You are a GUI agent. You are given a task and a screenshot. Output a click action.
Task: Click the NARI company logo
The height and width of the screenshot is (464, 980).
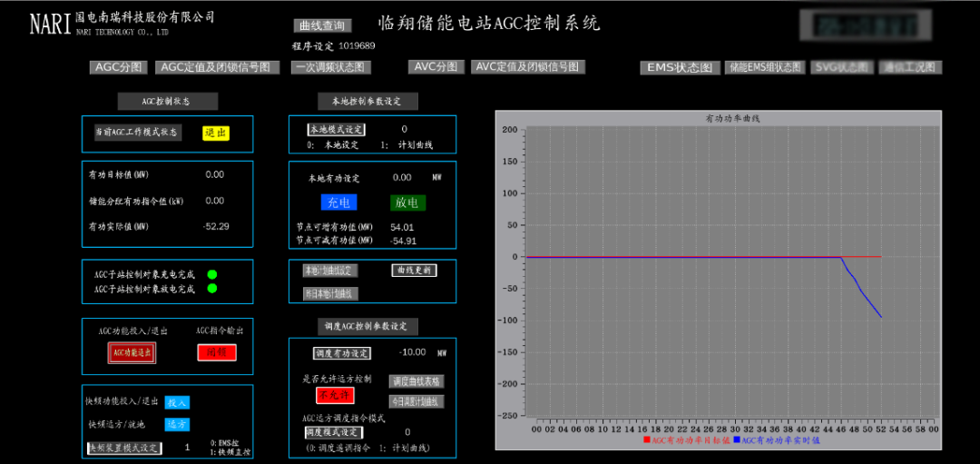pyautogui.click(x=50, y=24)
